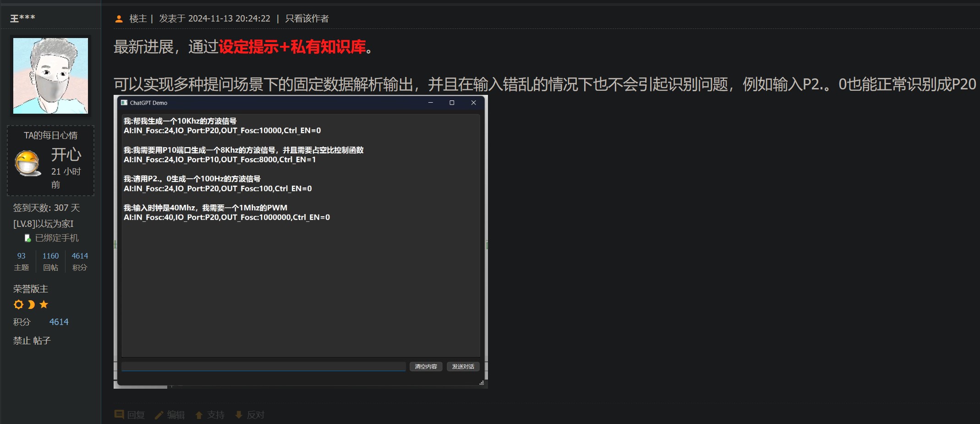
Task: Click the reply speech-bubble icon
Action: click(119, 414)
